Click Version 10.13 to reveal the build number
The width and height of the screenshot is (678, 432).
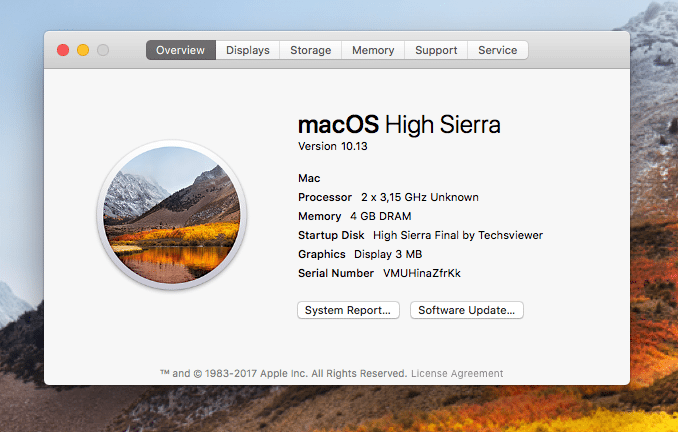[x=333, y=146]
